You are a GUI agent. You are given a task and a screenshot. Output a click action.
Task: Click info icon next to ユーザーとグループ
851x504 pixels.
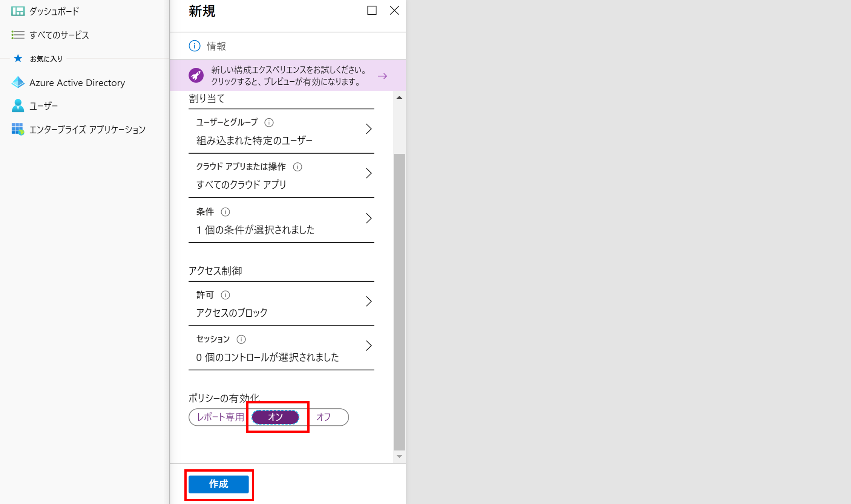coord(269,122)
